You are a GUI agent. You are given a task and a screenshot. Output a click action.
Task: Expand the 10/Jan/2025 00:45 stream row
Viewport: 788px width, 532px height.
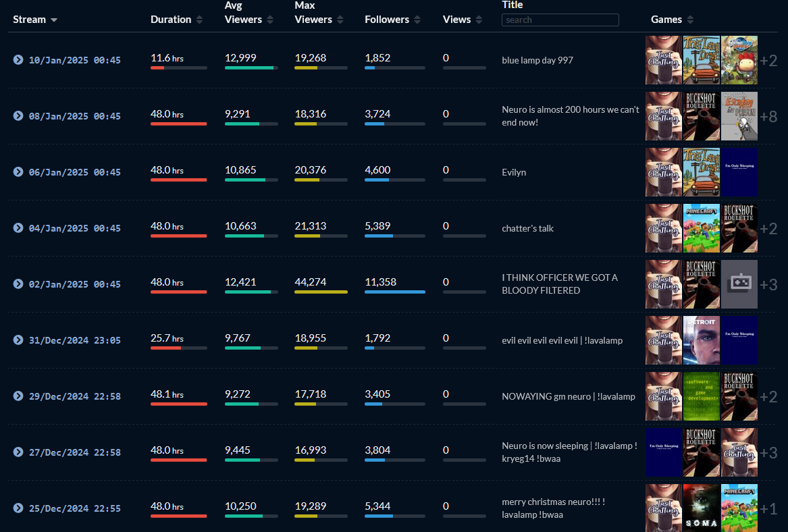click(18, 60)
